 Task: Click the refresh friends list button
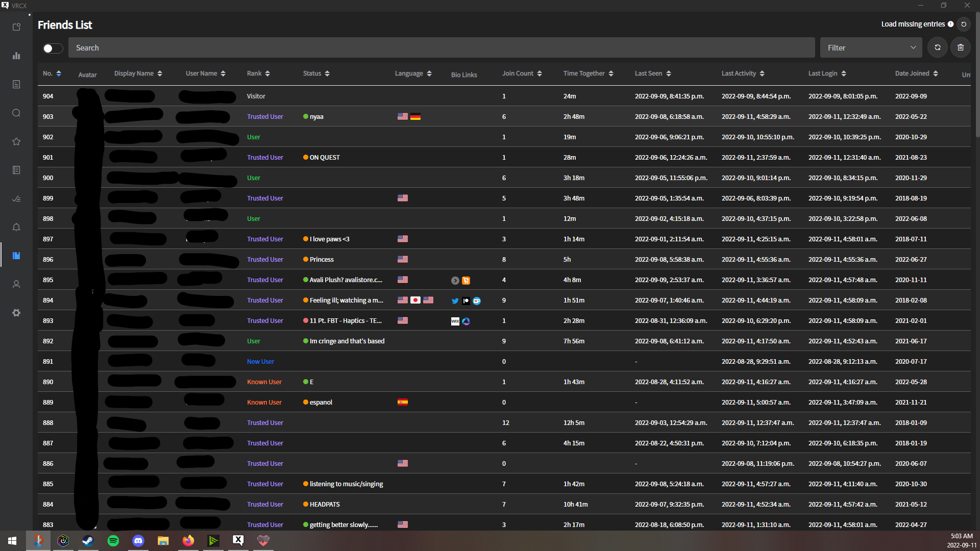(937, 47)
